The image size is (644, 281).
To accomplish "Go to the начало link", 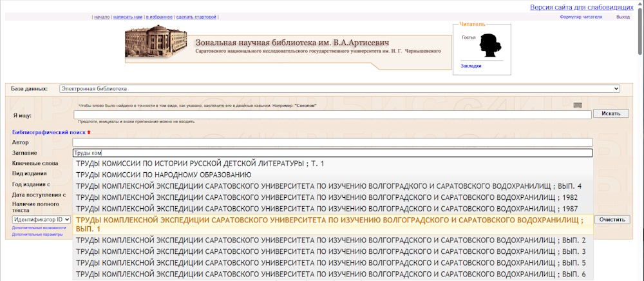I will (x=102, y=17).
